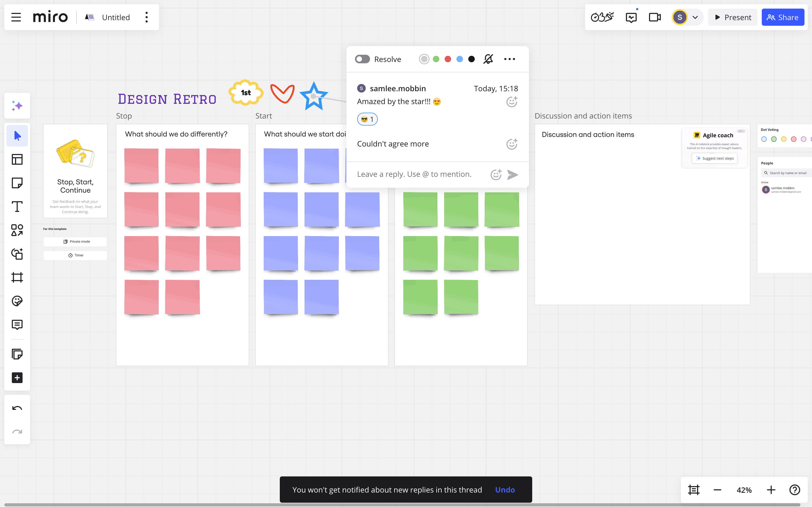
Task: Select the Text tool in sidebar
Action: coord(17,207)
